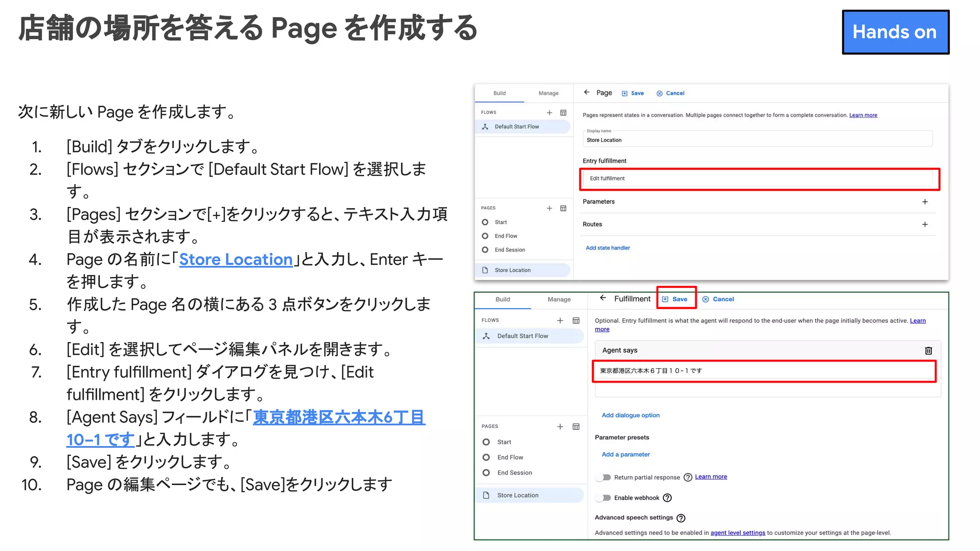This screenshot has width=980, height=551.
Task: Click the Default Start Flow icon in upper panel
Action: [485, 127]
